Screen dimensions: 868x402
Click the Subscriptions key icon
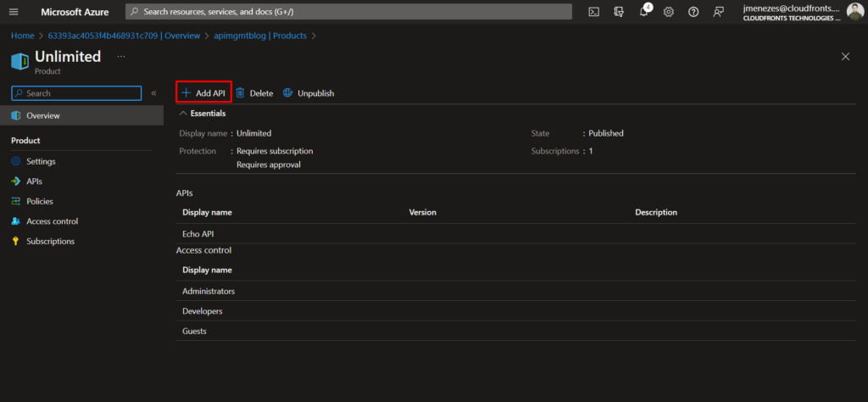click(15, 242)
